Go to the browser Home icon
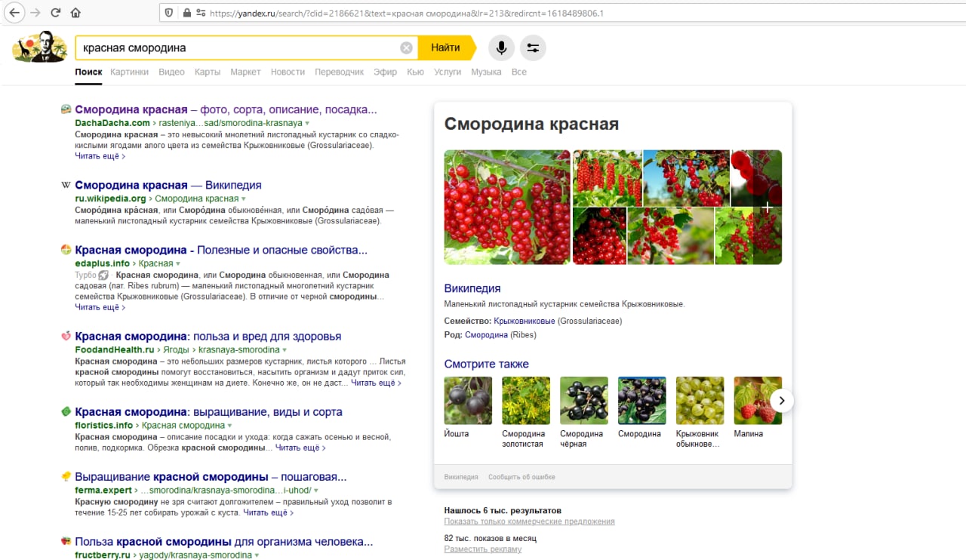This screenshot has width=966, height=560. pyautogui.click(x=75, y=13)
